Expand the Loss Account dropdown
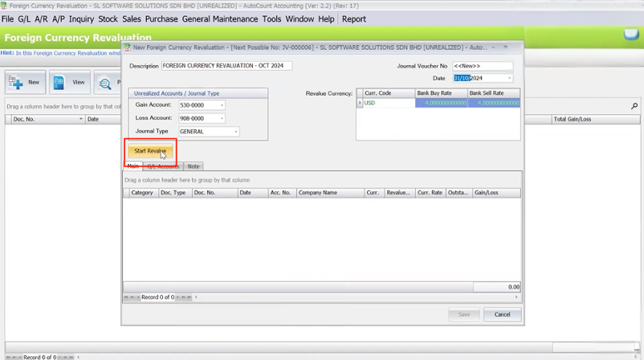The image size is (644, 360). tap(222, 118)
